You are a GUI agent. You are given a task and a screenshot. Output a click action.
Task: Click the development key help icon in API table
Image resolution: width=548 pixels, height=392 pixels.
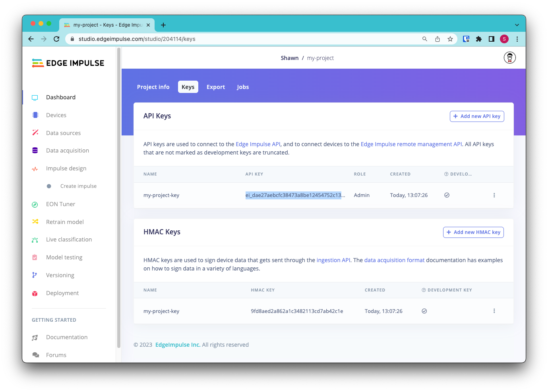pos(446,174)
